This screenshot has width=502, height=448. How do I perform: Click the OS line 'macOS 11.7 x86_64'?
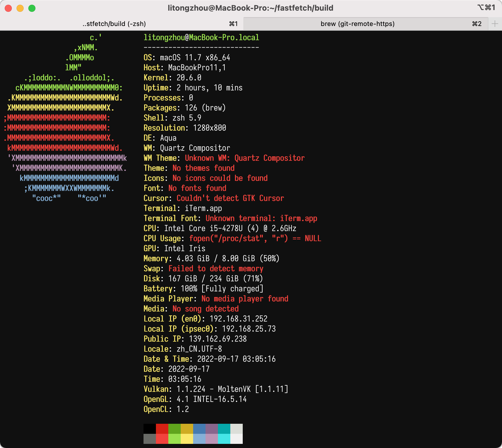pos(195,58)
